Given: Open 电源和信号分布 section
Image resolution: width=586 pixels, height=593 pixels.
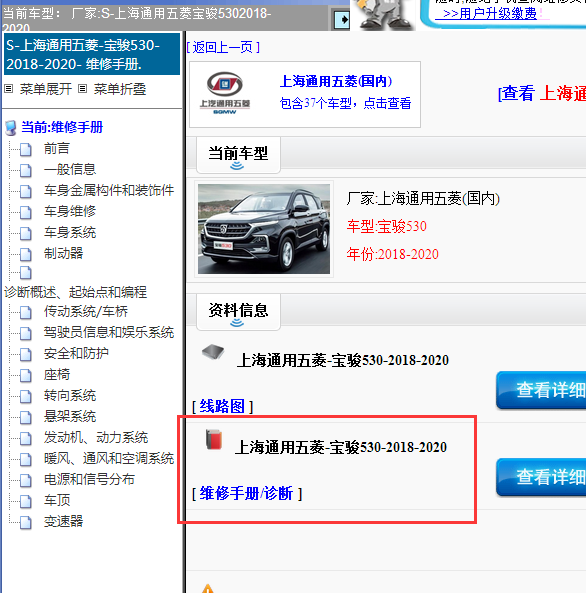Looking at the screenshot, I should tap(89, 479).
